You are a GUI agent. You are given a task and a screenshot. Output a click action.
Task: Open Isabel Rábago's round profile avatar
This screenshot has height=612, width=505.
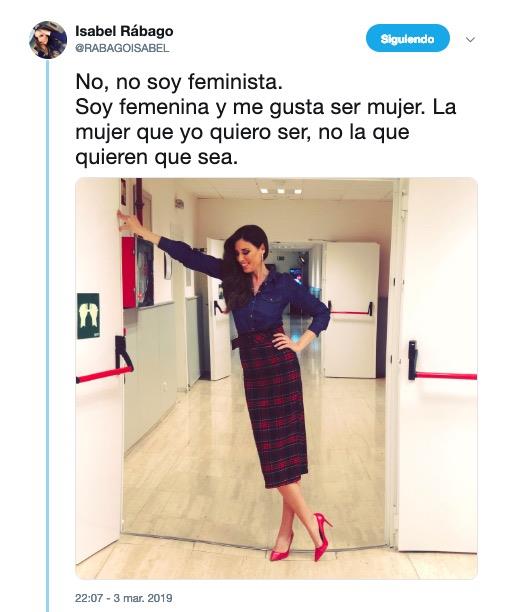pyautogui.click(x=48, y=39)
